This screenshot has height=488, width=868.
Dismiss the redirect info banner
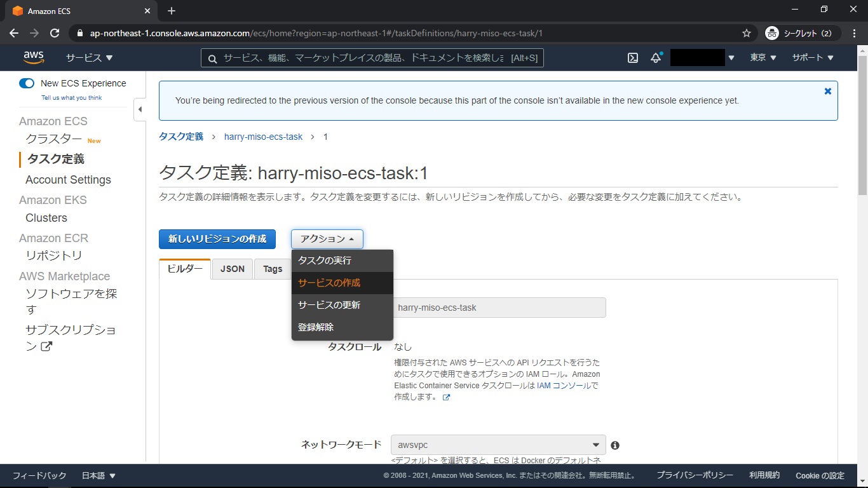tap(827, 91)
